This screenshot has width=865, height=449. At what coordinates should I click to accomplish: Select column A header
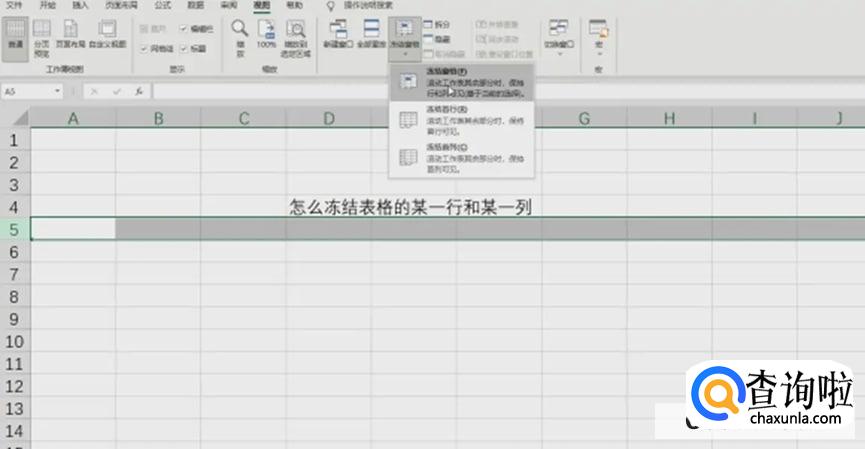click(73, 118)
